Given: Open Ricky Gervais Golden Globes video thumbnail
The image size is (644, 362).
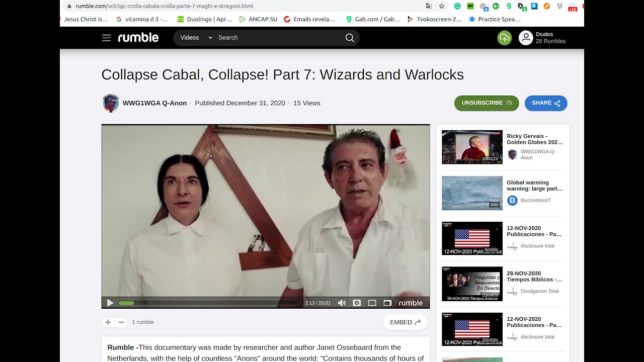Looking at the screenshot, I should coord(472,147).
